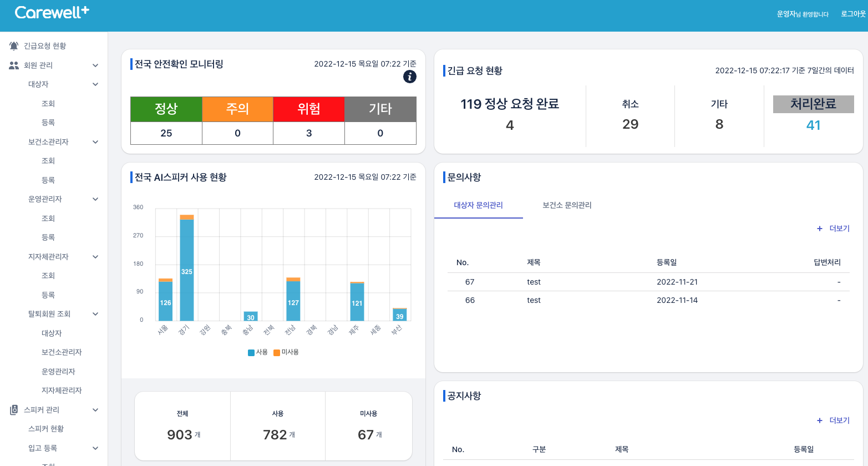Screen dimensions: 868x466
Task: Open the 스피커 현황 sidebar menu item
Action: point(46,429)
